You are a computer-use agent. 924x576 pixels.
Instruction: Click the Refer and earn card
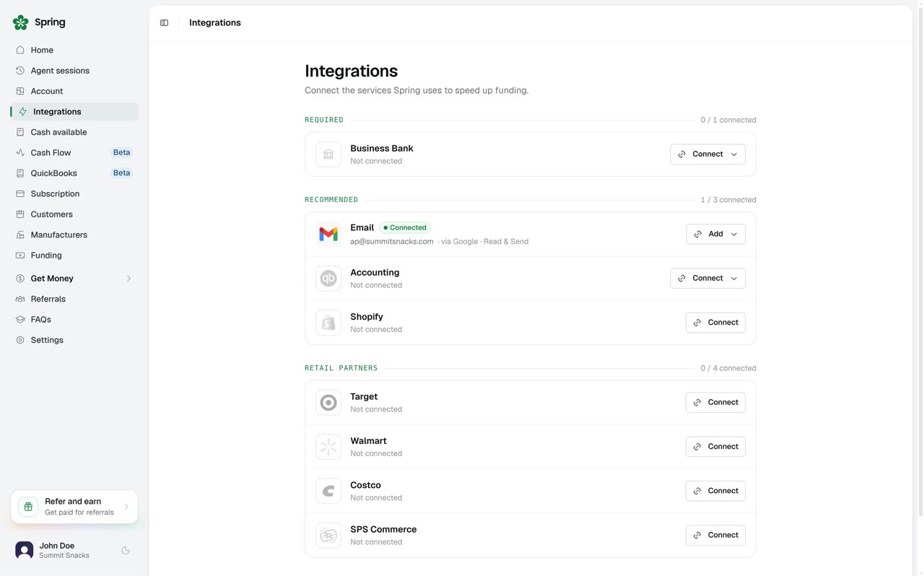tap(74, 507)
